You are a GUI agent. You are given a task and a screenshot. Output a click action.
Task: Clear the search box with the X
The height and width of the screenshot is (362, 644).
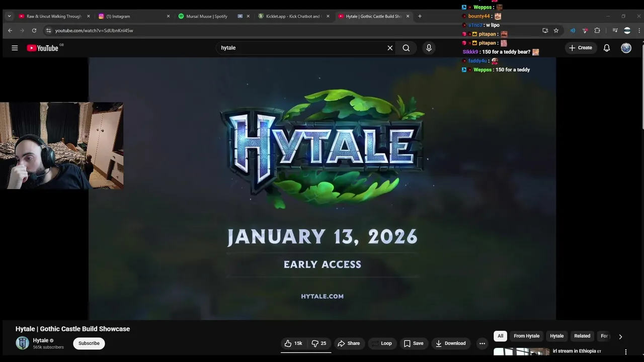click(x=390, y=48)
